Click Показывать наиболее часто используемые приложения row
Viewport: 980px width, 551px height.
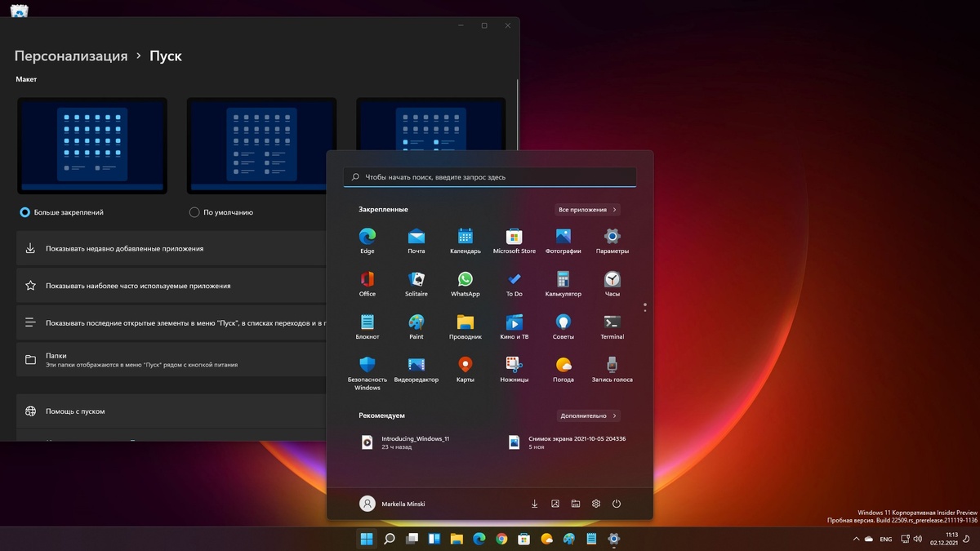pyautogui.click(x=171, y=286)
